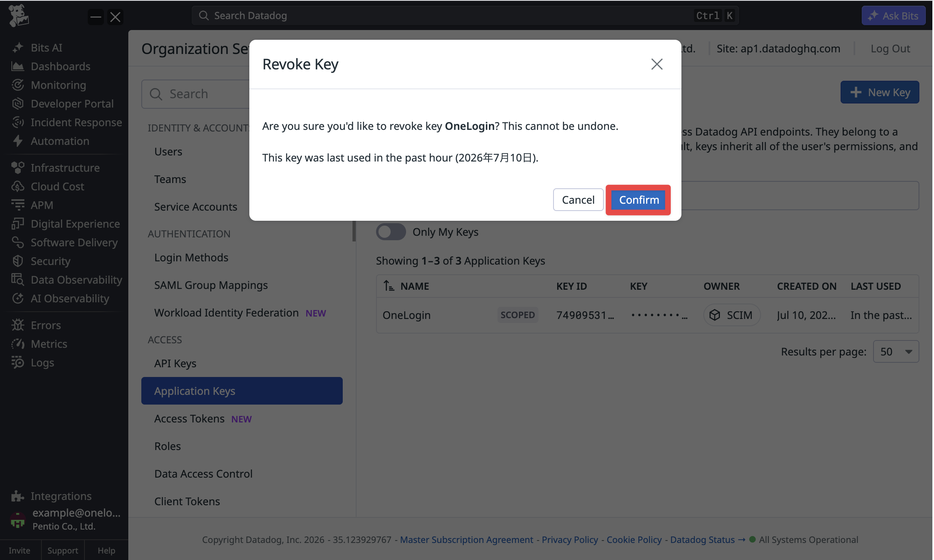Toggle the Only My Keys switch

pos(391,232)
